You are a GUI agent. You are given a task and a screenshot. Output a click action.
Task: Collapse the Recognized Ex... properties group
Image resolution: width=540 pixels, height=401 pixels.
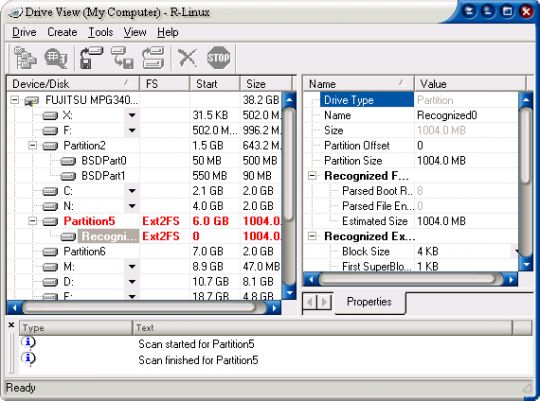(x=312, y=236)
